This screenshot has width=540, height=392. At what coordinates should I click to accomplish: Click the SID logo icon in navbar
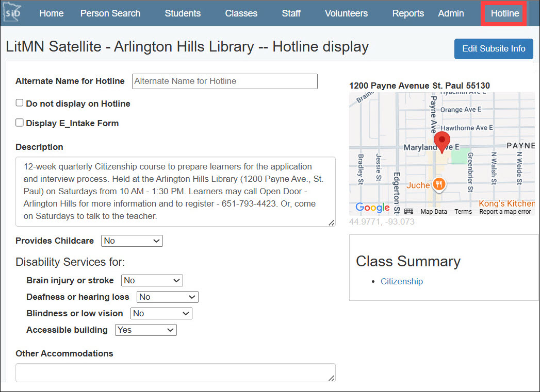coord(11,12)
